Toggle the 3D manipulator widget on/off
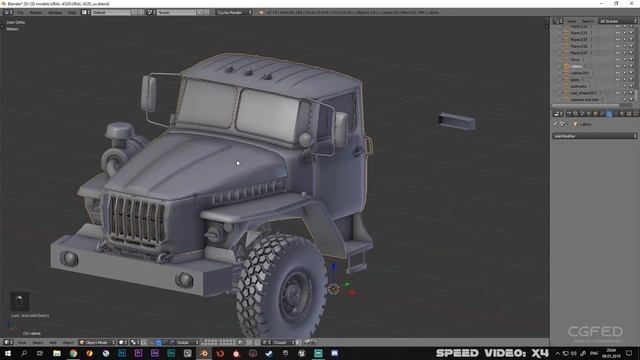640x360 pixels. [x=151, y=342]
